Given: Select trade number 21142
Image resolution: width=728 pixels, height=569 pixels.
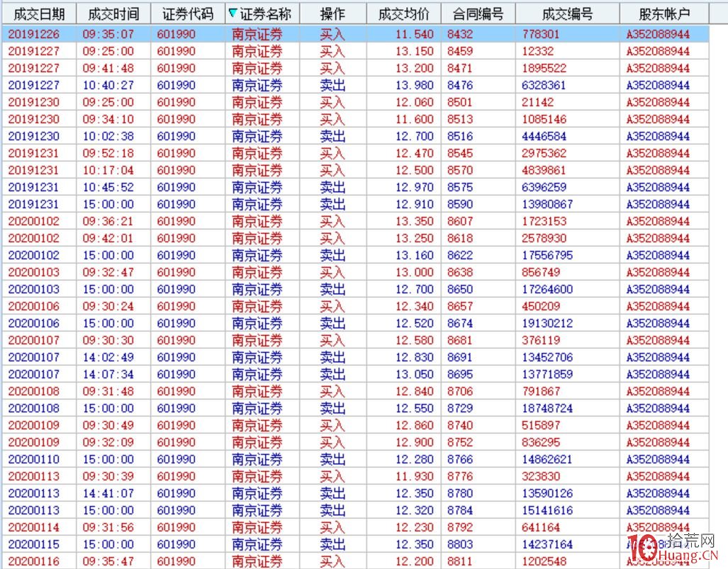Looking at the screenshot, I should 537,103.
